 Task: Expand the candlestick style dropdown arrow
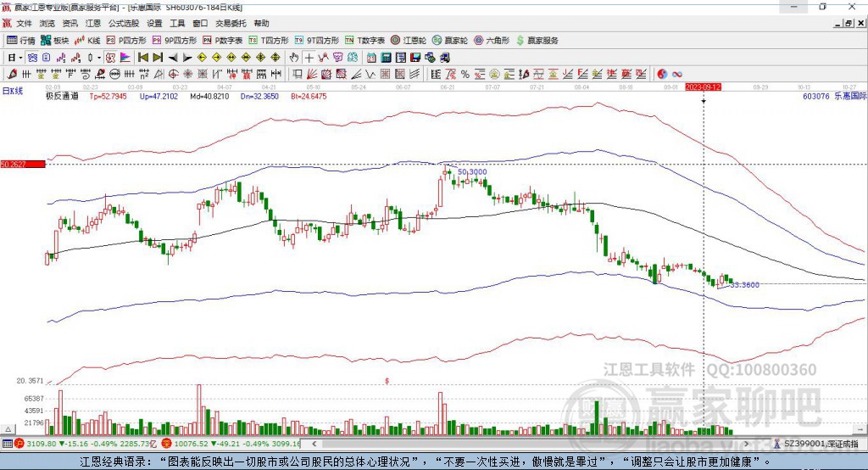tap(99, 58)
